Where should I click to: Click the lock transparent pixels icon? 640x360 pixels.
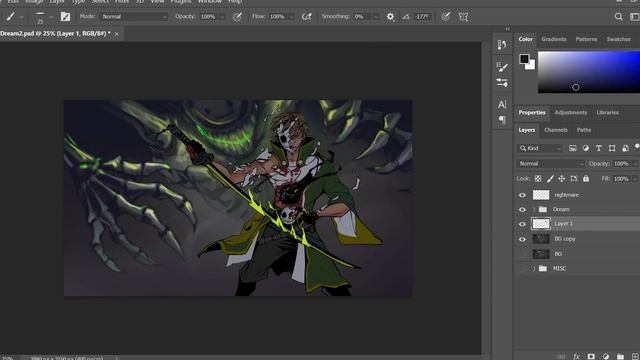(538, 179)
